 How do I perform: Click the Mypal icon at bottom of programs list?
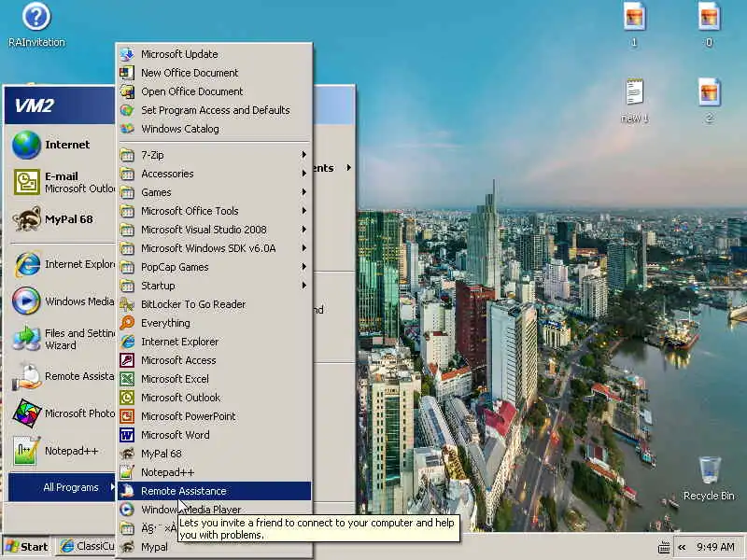click(127, 547)
